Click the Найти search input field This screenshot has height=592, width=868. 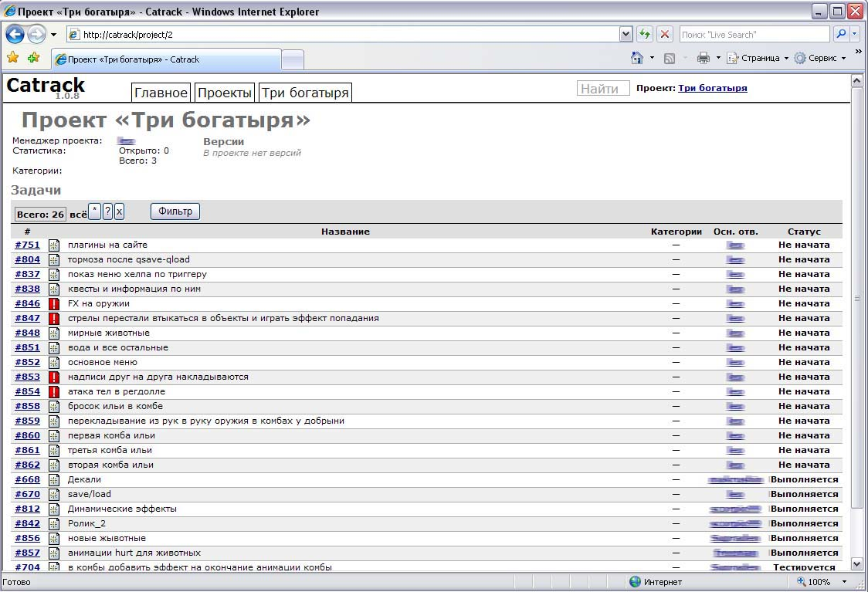click(x=603, y=89)
